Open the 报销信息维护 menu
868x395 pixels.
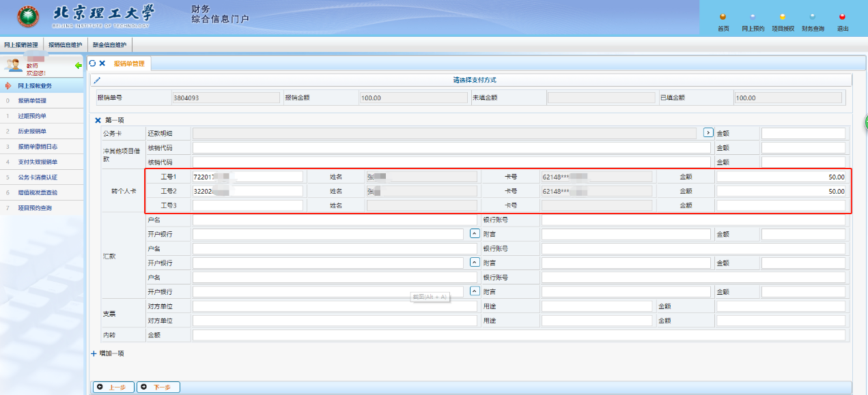pos(64,45)
